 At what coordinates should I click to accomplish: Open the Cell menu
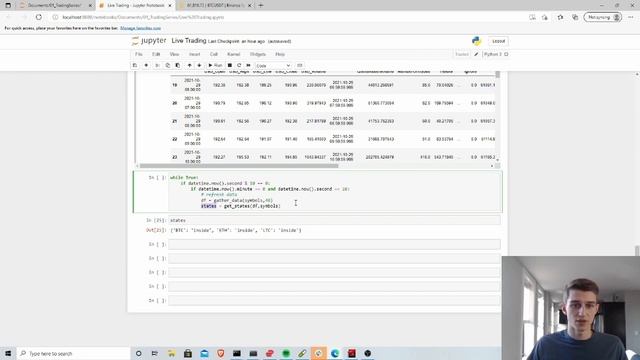click(x=213, y=54)
